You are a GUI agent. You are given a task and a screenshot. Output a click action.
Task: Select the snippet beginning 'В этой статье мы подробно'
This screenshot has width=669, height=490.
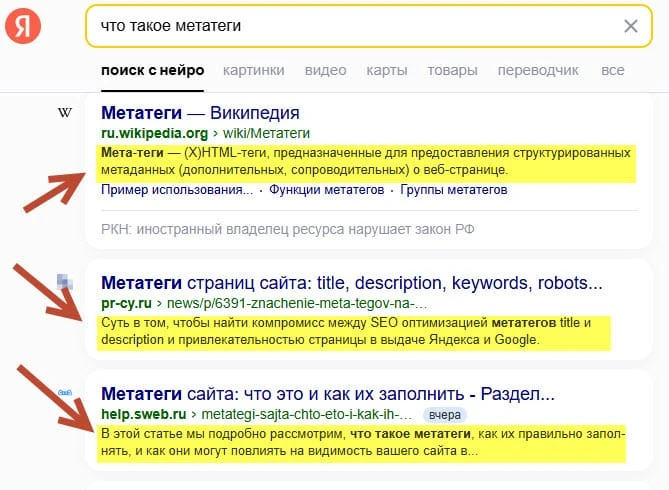[363, 443]
